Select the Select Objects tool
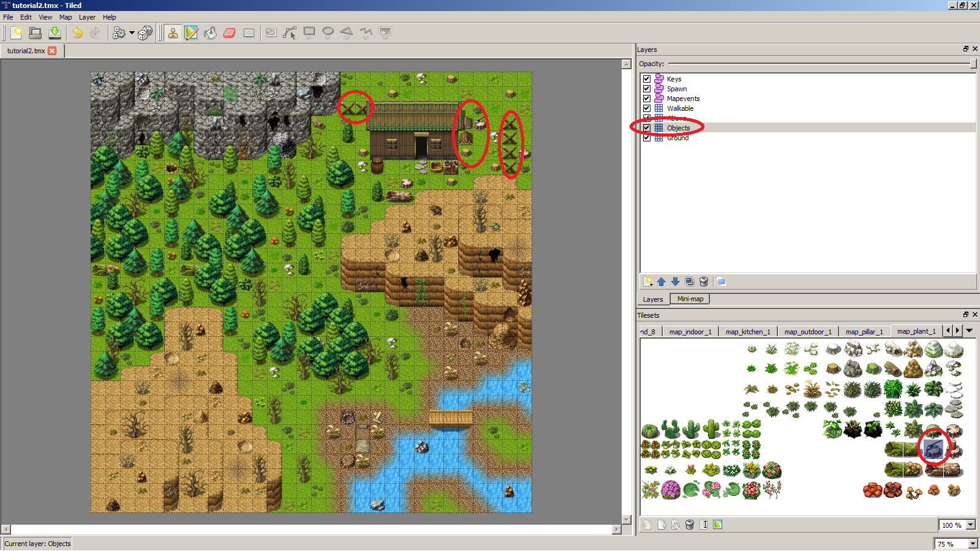Screen dimensions: 980x551 point(271,33)
